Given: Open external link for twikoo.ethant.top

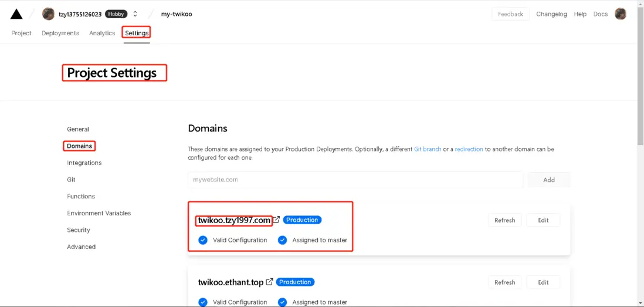Looking at the screenshot, I should [269, 282].
